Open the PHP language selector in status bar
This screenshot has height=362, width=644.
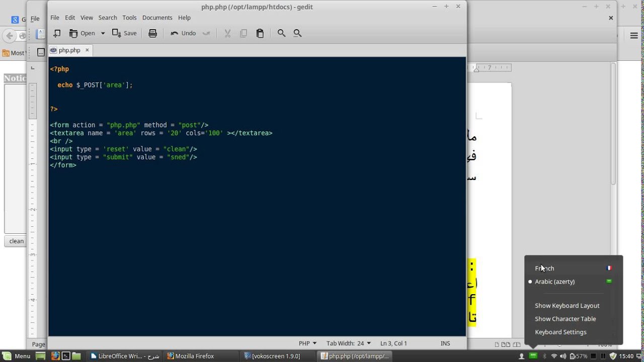tap(307, 343)
